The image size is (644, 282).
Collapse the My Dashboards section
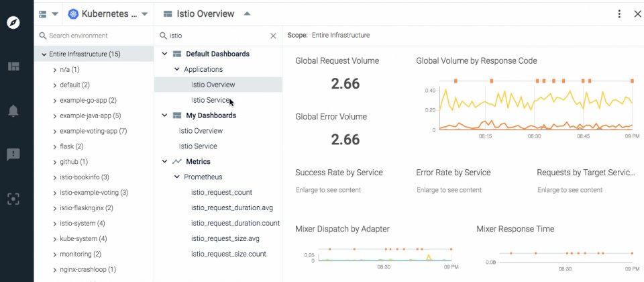pos(165,115)
